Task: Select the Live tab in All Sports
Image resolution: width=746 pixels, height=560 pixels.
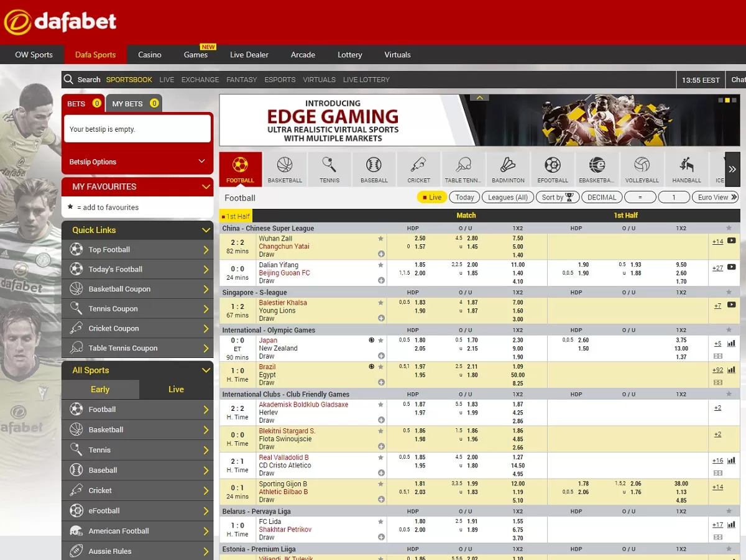Action: 176,389
